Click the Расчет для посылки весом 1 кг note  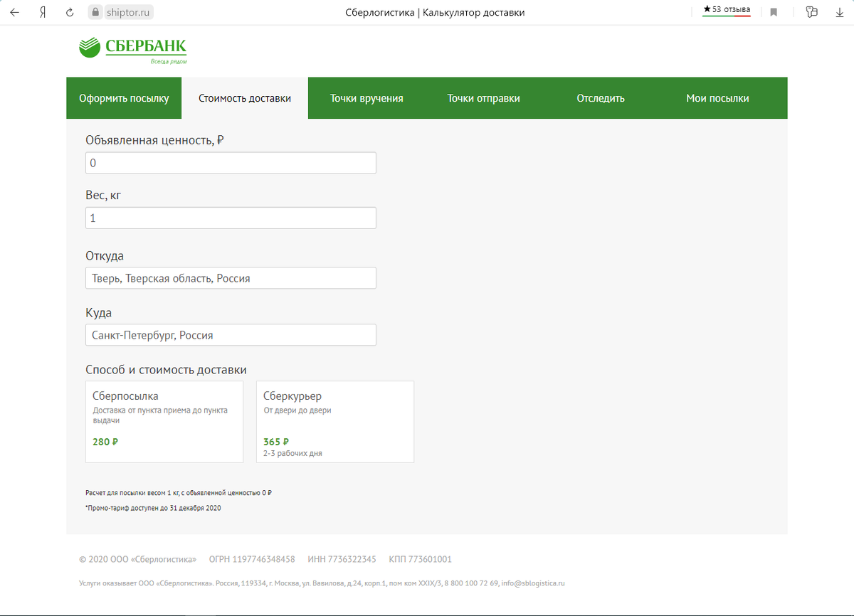[x=179, y=492]
